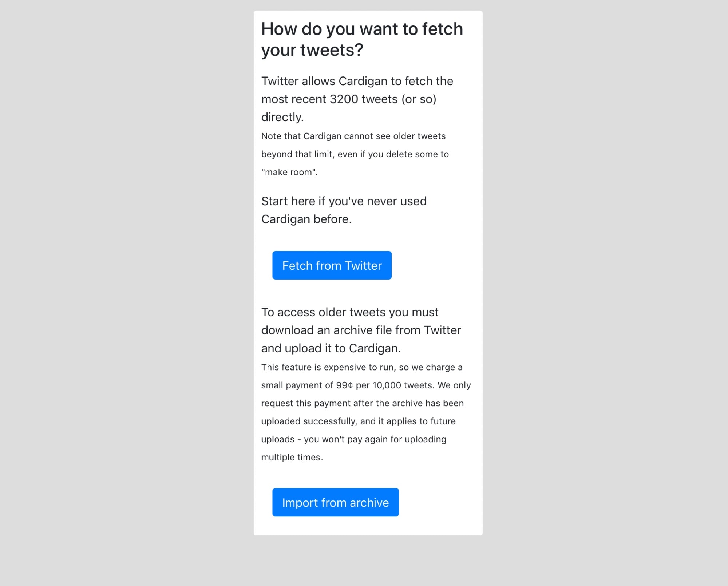Viewport: 728px width, 586px height.
Task: Click the "and upload it to Cardigan." line
Action: (x=331, y=348)
